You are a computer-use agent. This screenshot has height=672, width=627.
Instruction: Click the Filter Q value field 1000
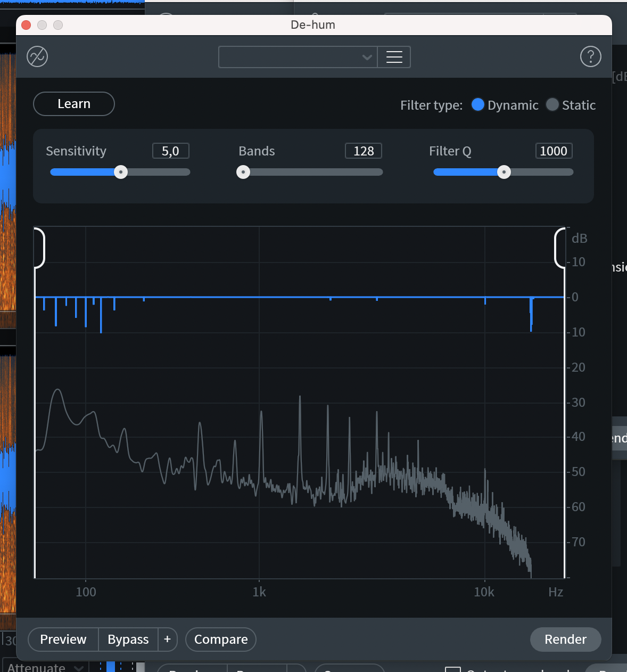554,151
